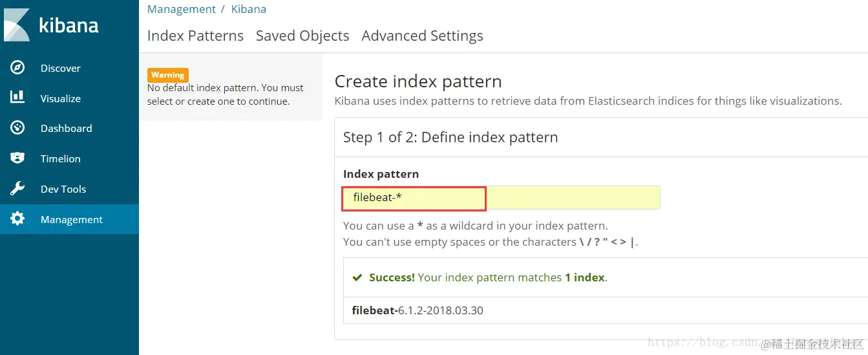Switch to the Index Patterns tab
868x355 pixels.
(x=195, y=36)
